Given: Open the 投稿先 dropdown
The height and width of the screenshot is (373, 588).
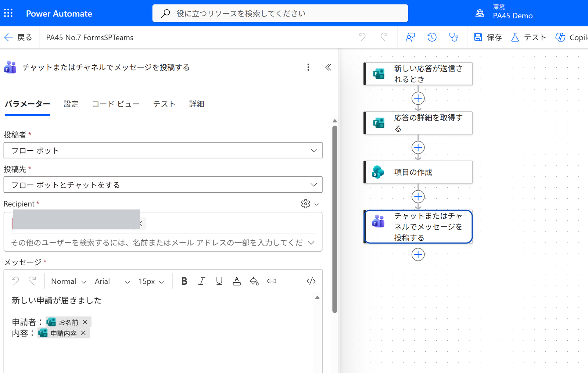Looking at the screenshot, I should pyautogui.click(x=163, y=185).
